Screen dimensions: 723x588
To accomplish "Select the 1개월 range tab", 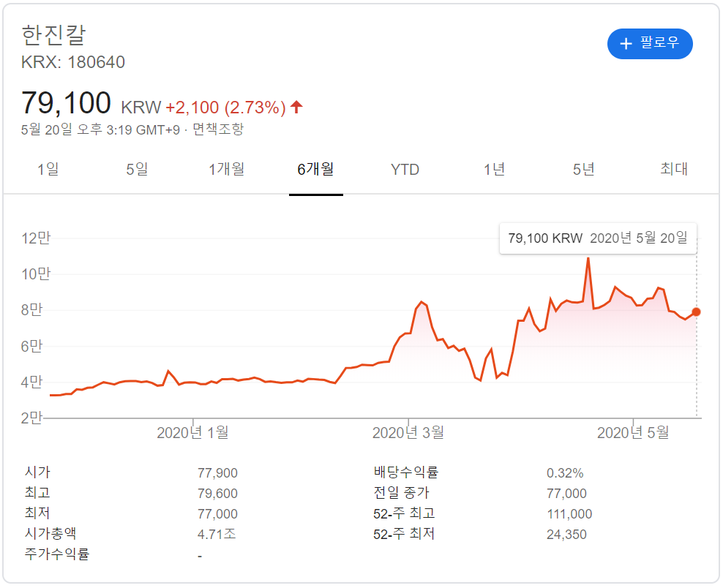I will pyautogui.click(x=226, y=169).
